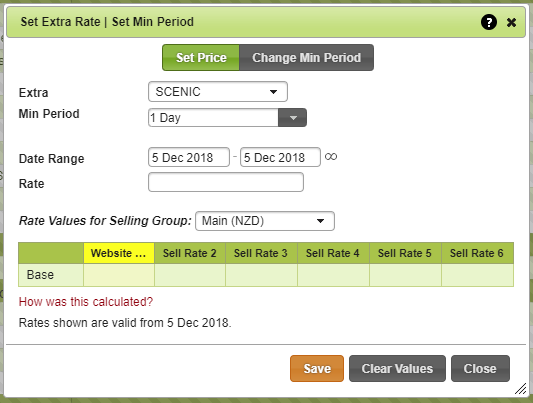Expand the Min Period dropdown arrow
Viewport: 533px width, 403px height.
point(292,118)
